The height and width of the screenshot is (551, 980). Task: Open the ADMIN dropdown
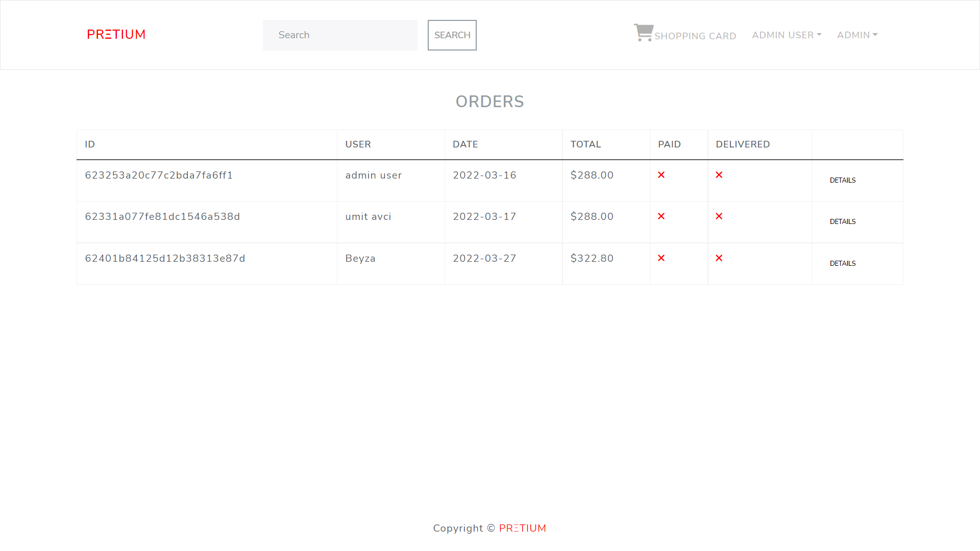[x=856, y=35]
